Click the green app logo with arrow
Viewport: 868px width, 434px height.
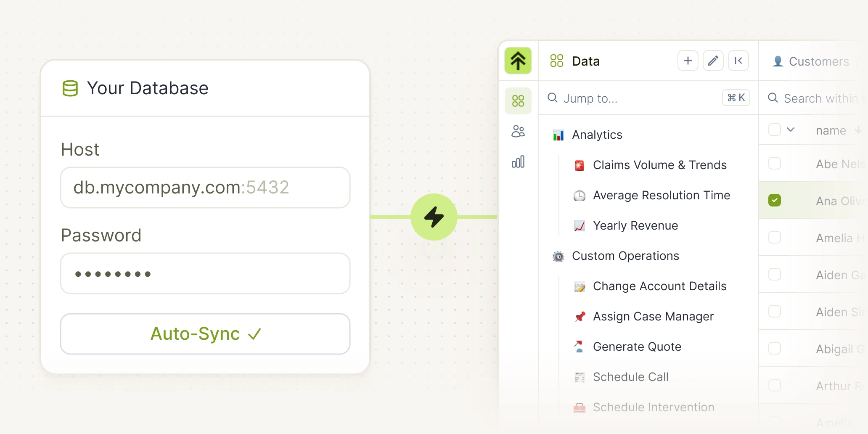(518, 61)
